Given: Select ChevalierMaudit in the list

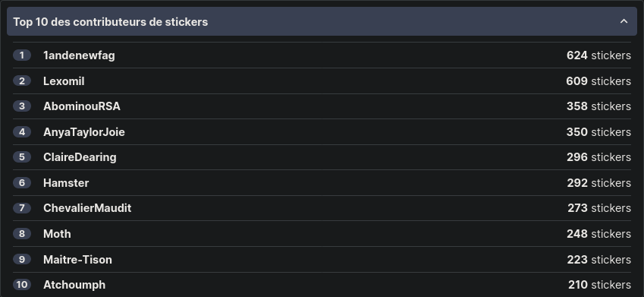Looking at the screenshot, I should [87, 208].
